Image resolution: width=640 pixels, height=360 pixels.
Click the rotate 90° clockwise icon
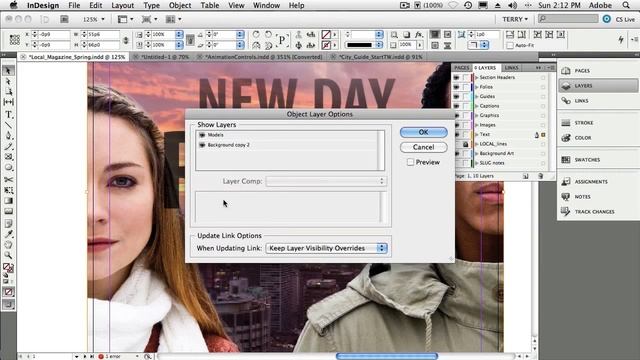256,34
